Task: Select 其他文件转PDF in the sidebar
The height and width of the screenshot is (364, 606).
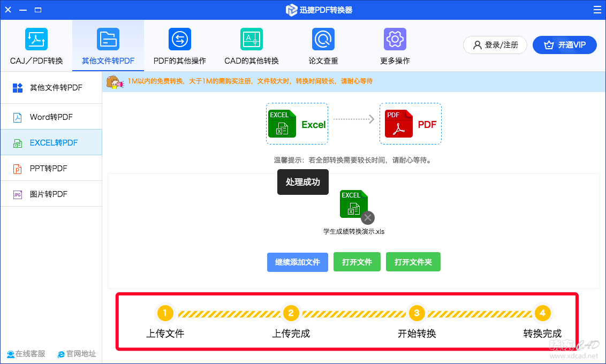Action: [51, 88]
